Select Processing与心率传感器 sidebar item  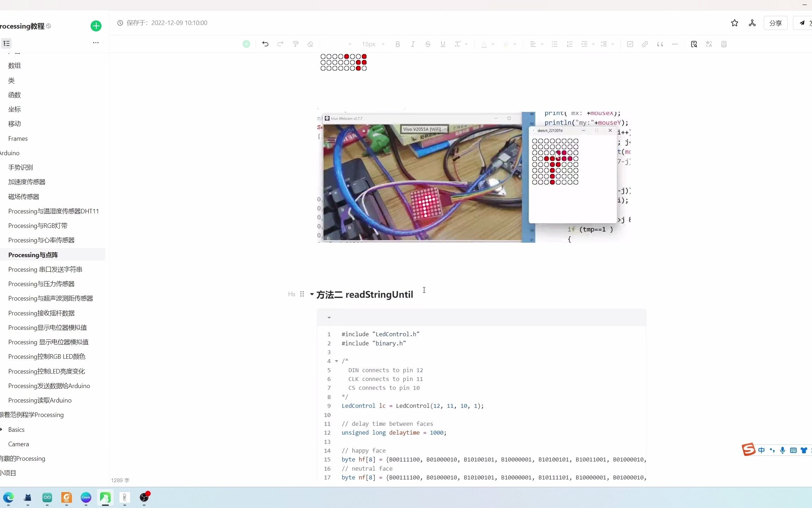pyautogui.click(x=41, y=240)
